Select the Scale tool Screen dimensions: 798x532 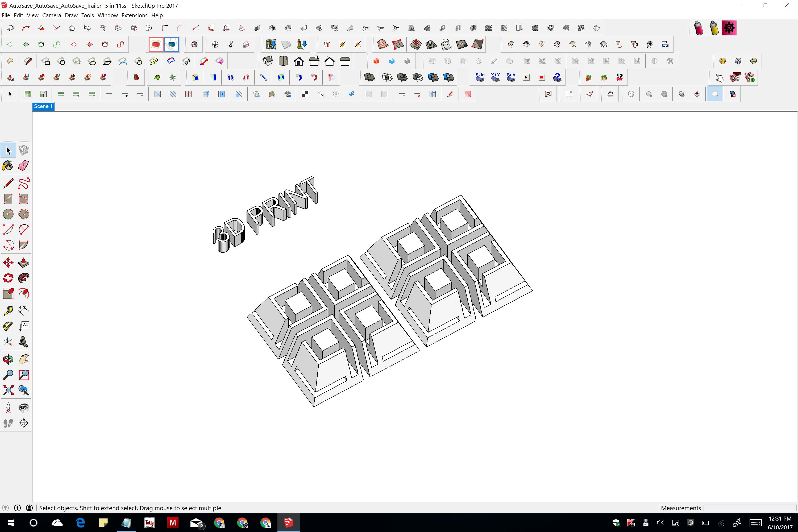(9, 293)
